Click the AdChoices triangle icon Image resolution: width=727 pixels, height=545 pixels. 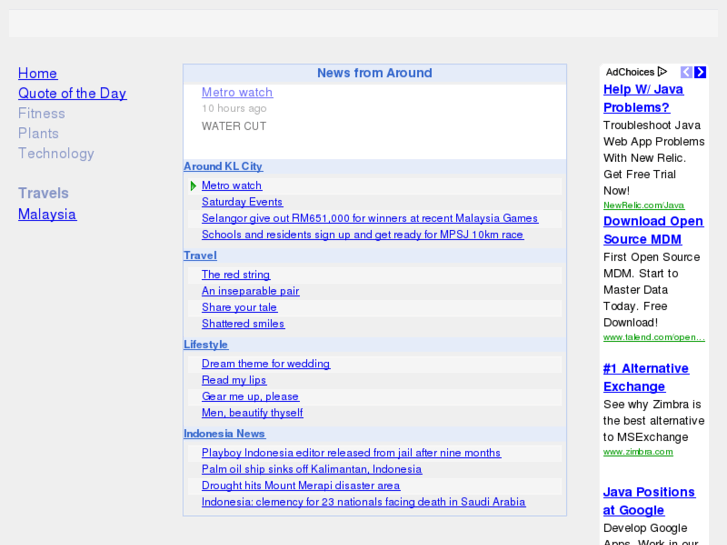pyautogui.click(x=663, y=72)
